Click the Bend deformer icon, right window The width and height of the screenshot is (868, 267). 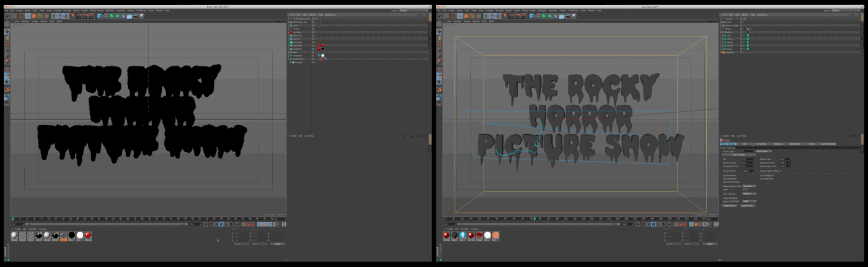[556, 16]
